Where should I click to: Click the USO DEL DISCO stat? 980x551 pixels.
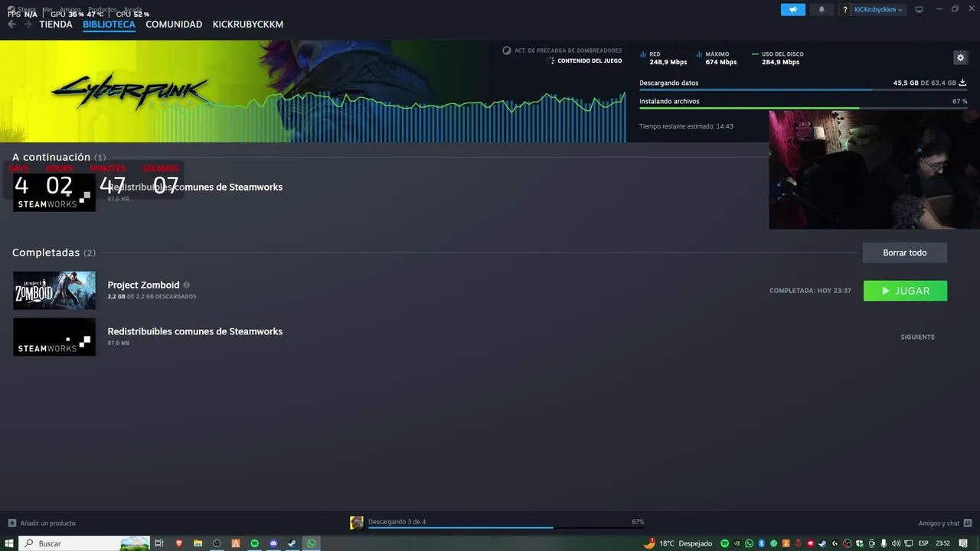point(778,58)
